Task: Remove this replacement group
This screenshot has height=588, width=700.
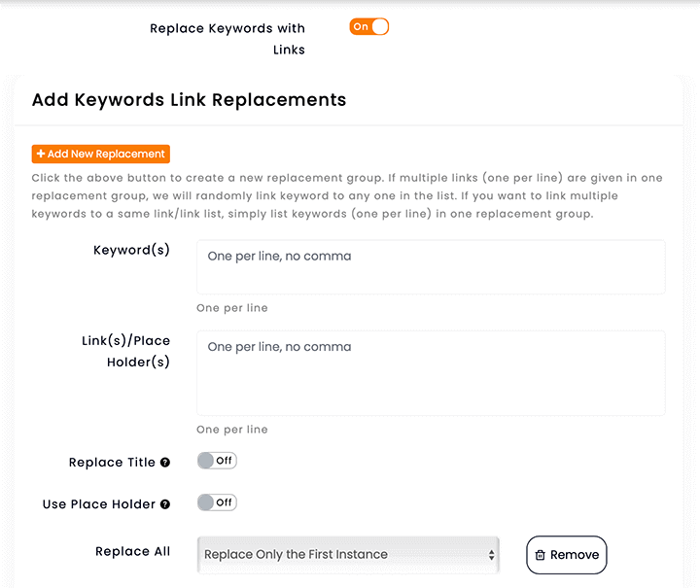Action: pos(567,555)
